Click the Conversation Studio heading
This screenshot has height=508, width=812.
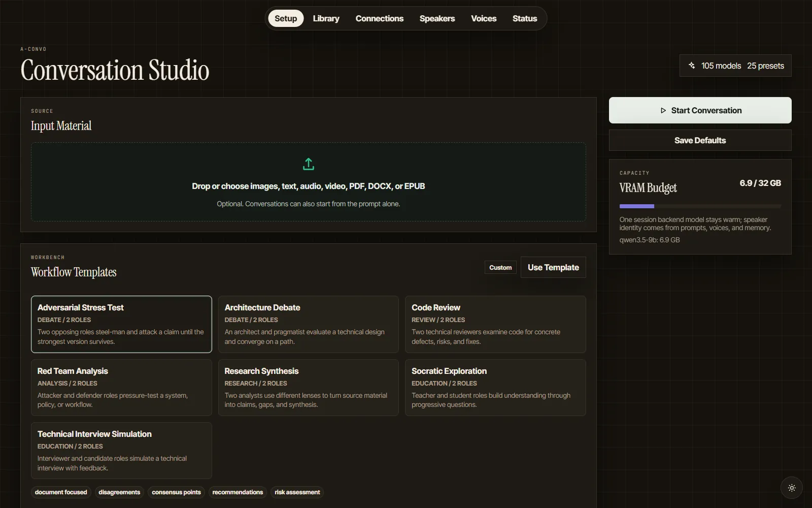coord(115,70)
